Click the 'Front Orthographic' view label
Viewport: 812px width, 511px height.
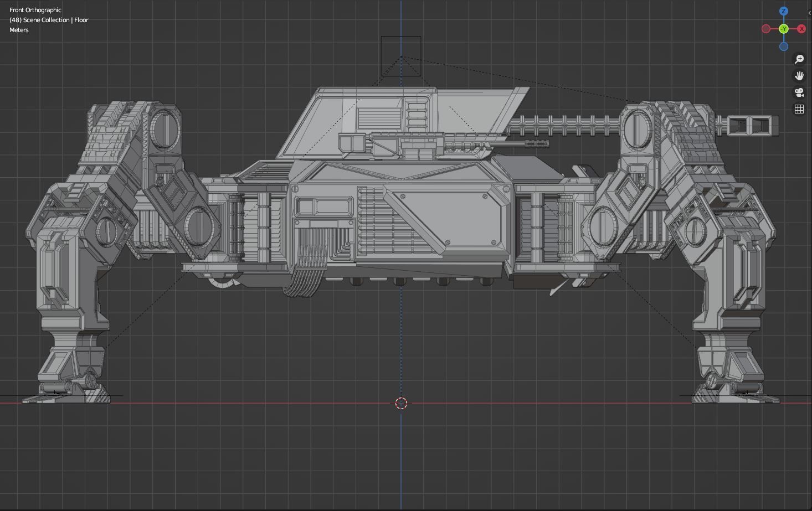click(x=35, y=10)
